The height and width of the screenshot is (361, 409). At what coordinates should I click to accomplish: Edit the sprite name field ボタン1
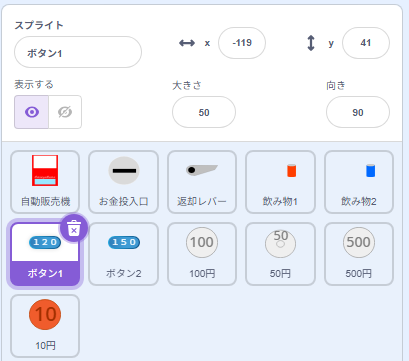(78, 52)
